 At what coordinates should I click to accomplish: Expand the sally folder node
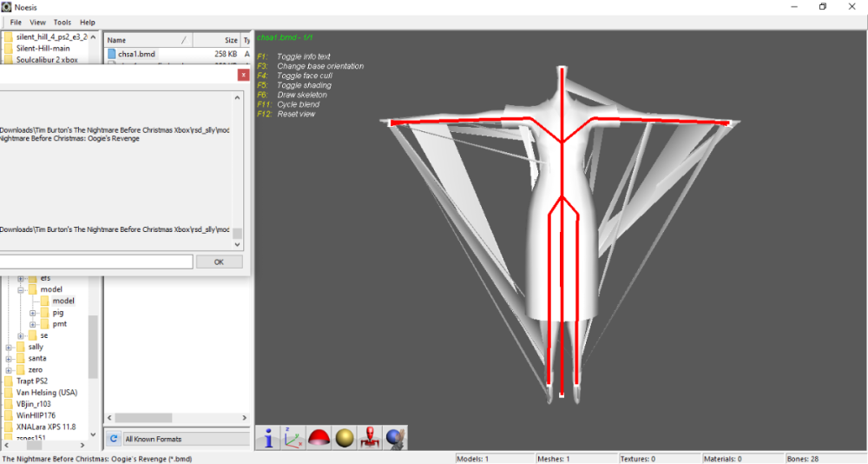click(9, 347)
